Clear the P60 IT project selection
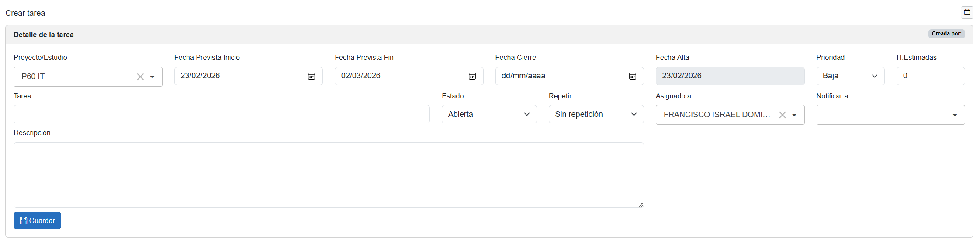The height and width of the screenshot is (245, 980). [x=140, y=77]
